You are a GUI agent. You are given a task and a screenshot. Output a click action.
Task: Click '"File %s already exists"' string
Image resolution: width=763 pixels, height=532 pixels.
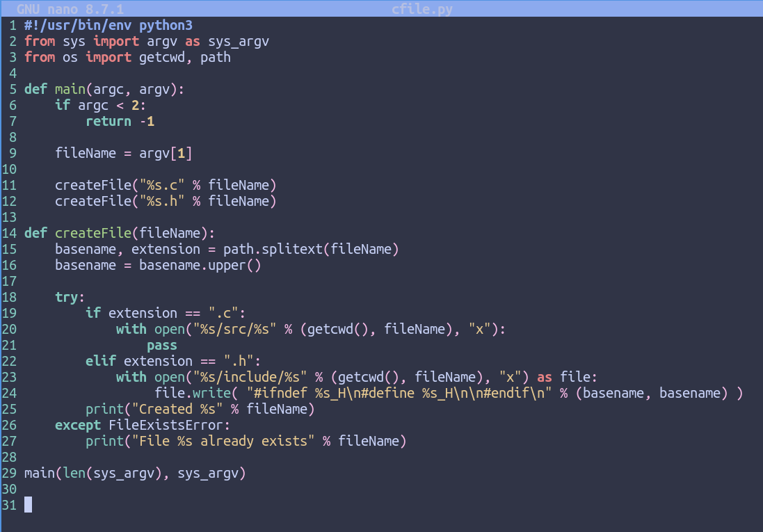click(223, 442)
